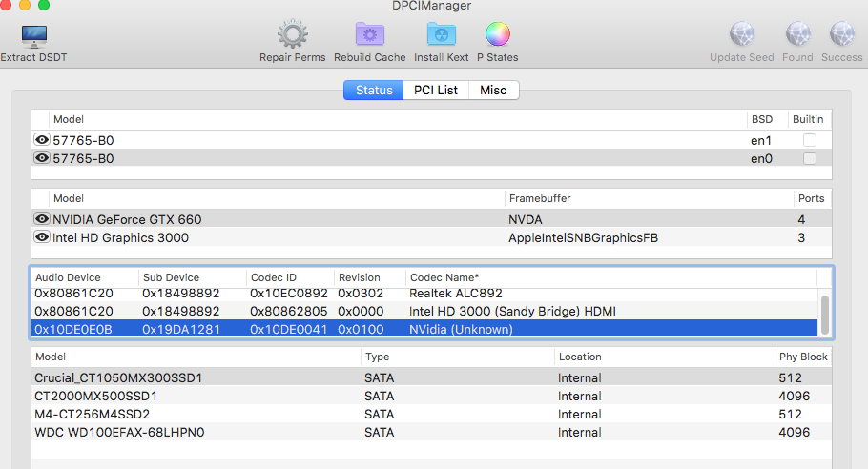The image size is (868, 469).
Task: Select the CT2000MX500SSD1 drive row
Action: [431, 396]
